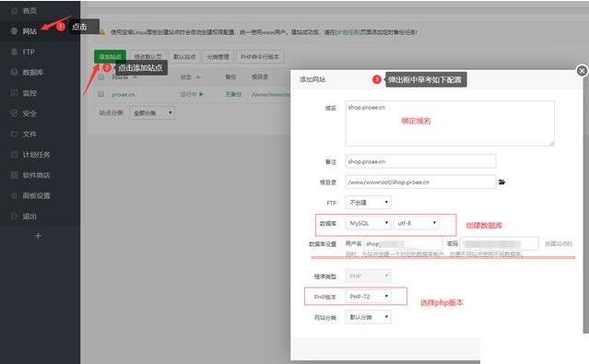Open 面板设置 panel settings
Screen dimensions: 589x364
[36, 195]
